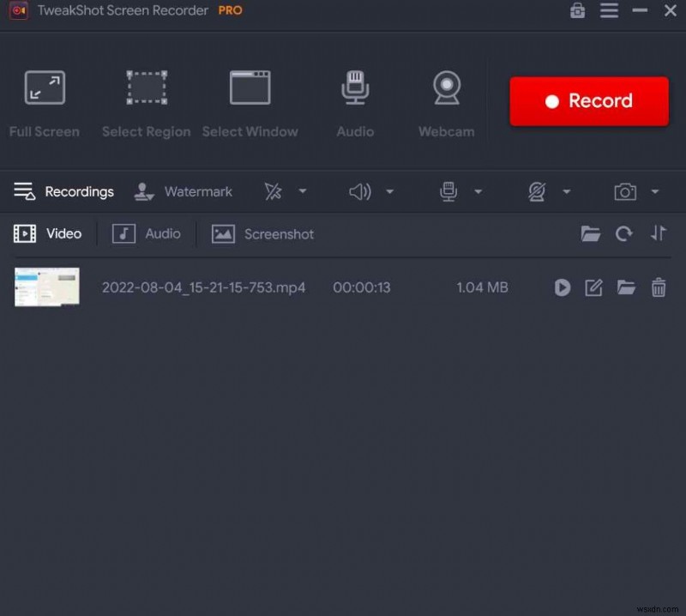Open the recordings folder icon
This screenshot has width=686, height=616.
click(x=590, y=233)
